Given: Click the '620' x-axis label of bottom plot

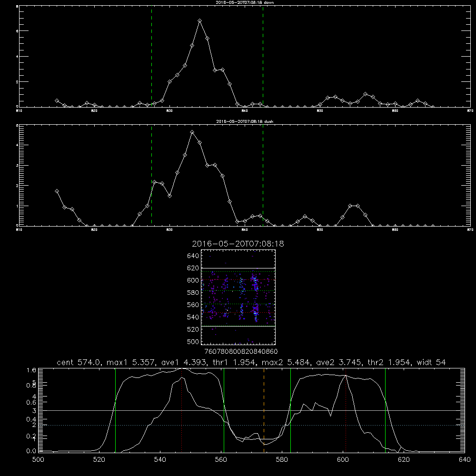Looking at the screenshot, I should tap(404, 460).
